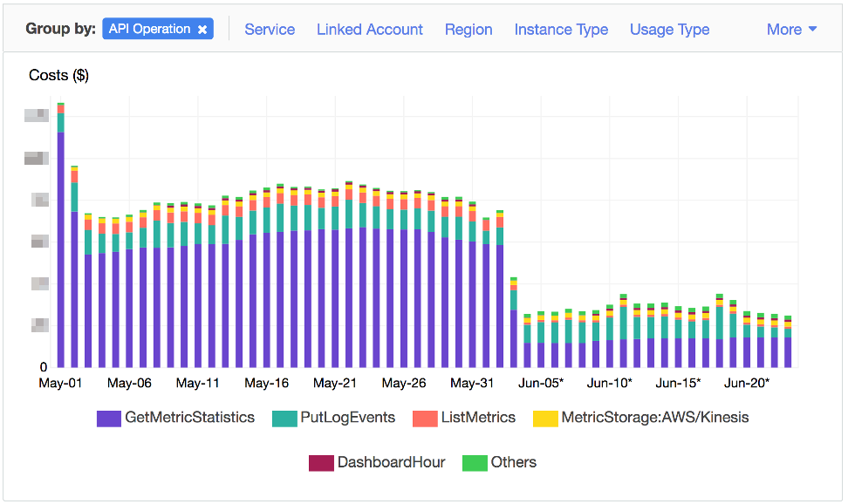Group costs by Usage Type
Image resolution: width=848 pixels, height=504 pixels.
click(x=669, y=29)
